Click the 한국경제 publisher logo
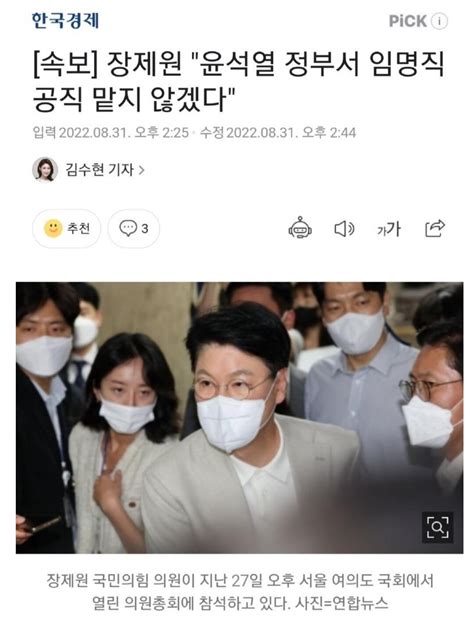This screenshot has width=474, height=620. 65,21
